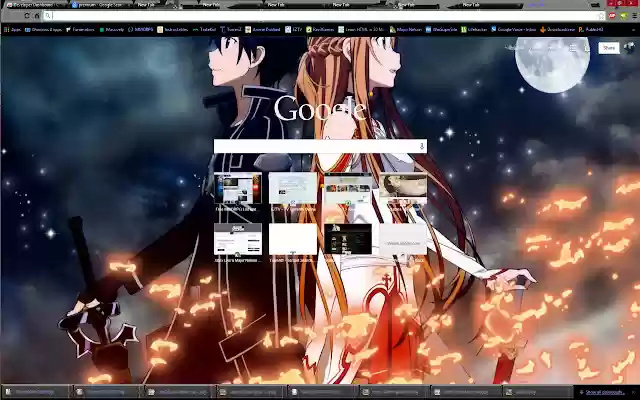Open the Instructables bookmark
640x400 pixels.
(x=173, y=29)
